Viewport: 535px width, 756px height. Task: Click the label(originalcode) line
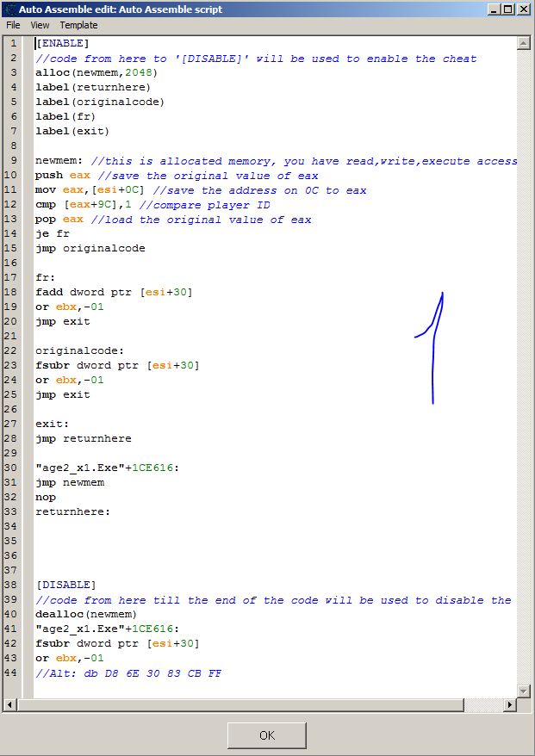(x=100, y=102)
